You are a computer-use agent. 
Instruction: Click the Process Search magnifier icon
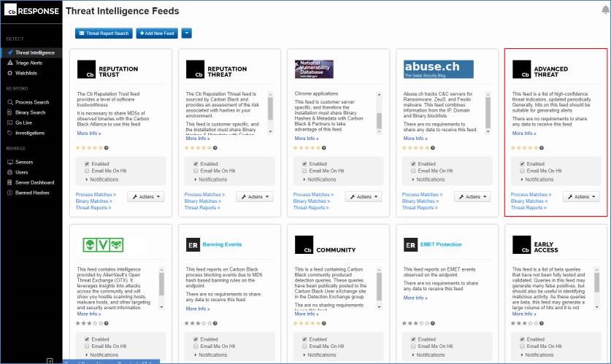(9, 102)
